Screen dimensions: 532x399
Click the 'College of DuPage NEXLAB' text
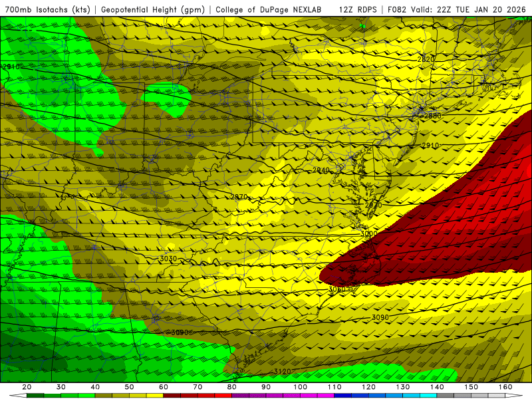pos(269,10)
